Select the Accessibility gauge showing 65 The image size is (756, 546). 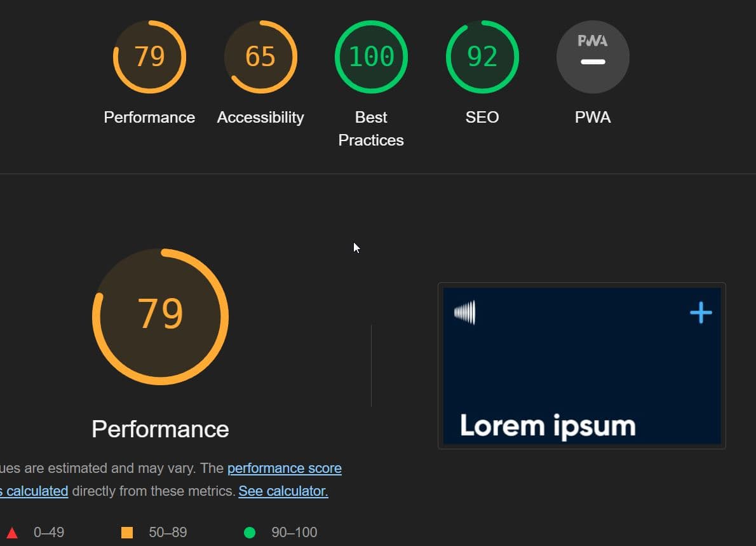coord(260,56)
